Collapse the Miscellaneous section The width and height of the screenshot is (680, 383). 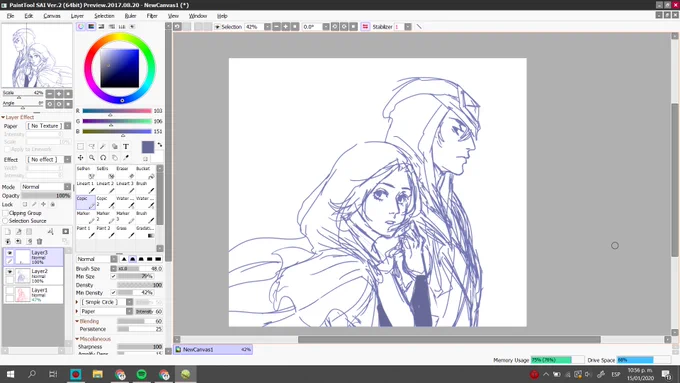click(x=77, y=339)
